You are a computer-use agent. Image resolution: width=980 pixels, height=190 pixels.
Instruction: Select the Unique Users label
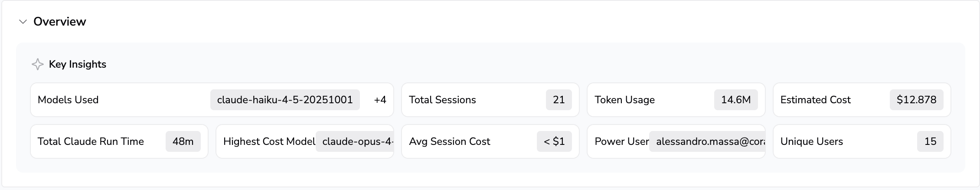tap(811, 141)
